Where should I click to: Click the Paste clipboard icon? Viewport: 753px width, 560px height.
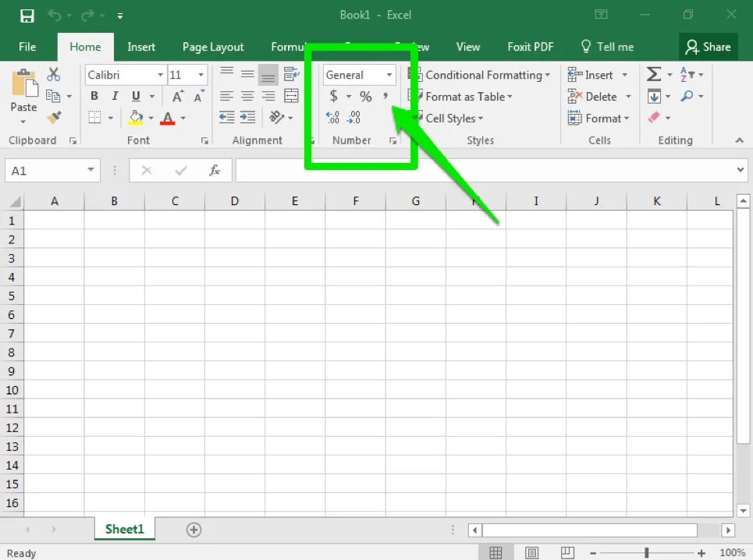tap(24, 83)
